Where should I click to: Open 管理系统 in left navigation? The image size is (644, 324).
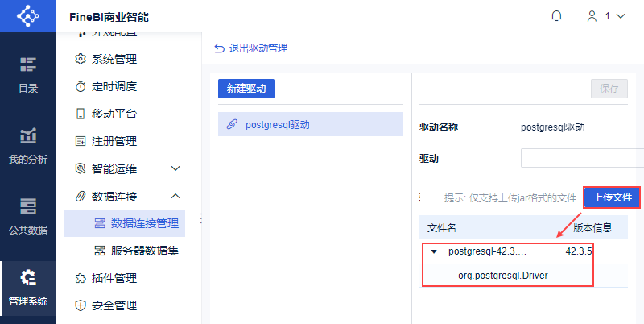pos(28,289)
